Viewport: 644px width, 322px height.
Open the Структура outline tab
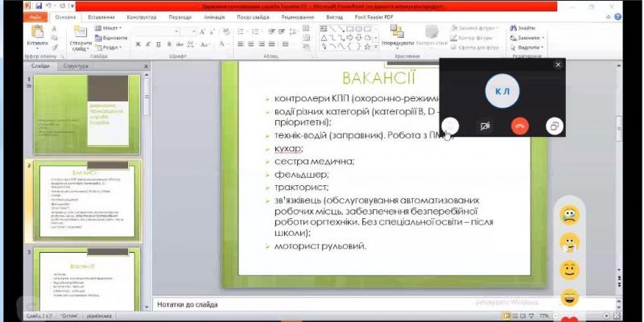pyautogui.click(x=76, y=66)
